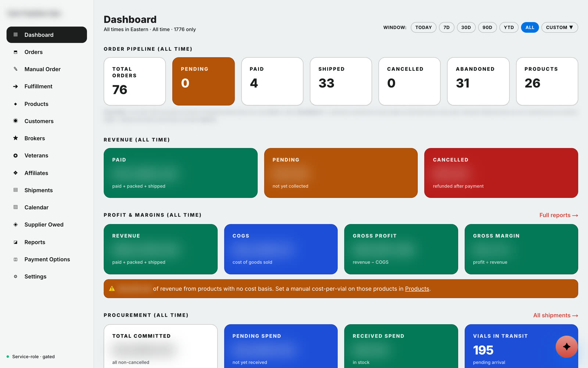Click the red Cancelled revenue card
The width and height of the screenshot is (588, 368).
(x=501, y=173)
